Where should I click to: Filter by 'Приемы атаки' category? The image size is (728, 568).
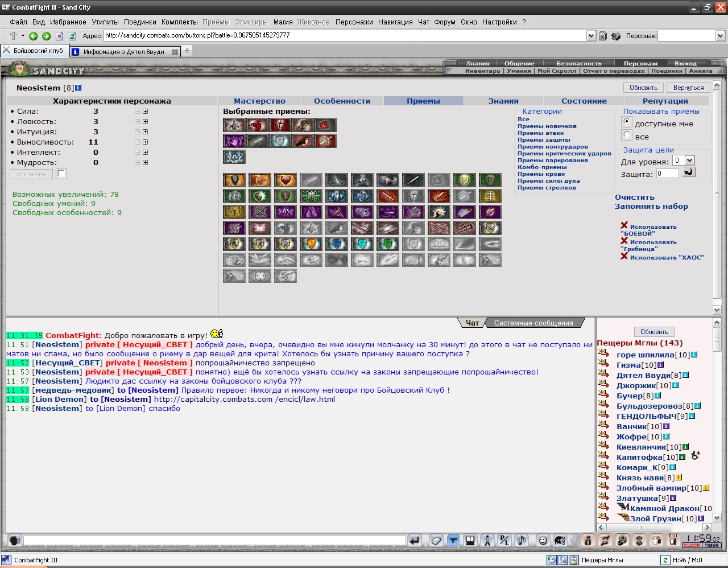pos(540,133)
